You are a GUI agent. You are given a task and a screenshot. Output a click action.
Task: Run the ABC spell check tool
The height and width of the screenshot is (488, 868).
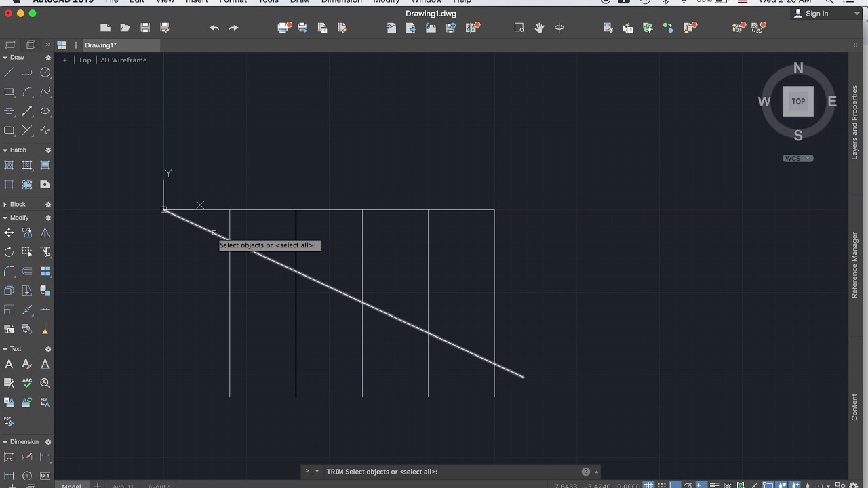pyautogui.click(x=27, y=383)
